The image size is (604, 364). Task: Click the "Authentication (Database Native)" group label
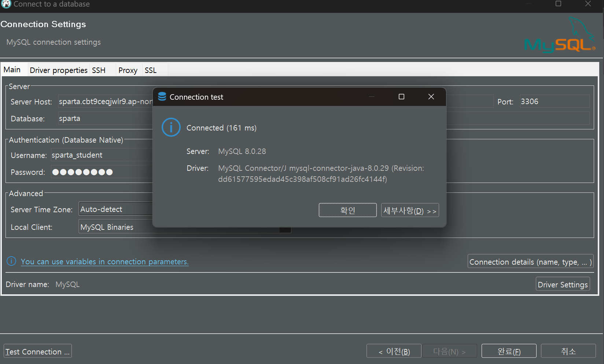[x=66, y=140]
